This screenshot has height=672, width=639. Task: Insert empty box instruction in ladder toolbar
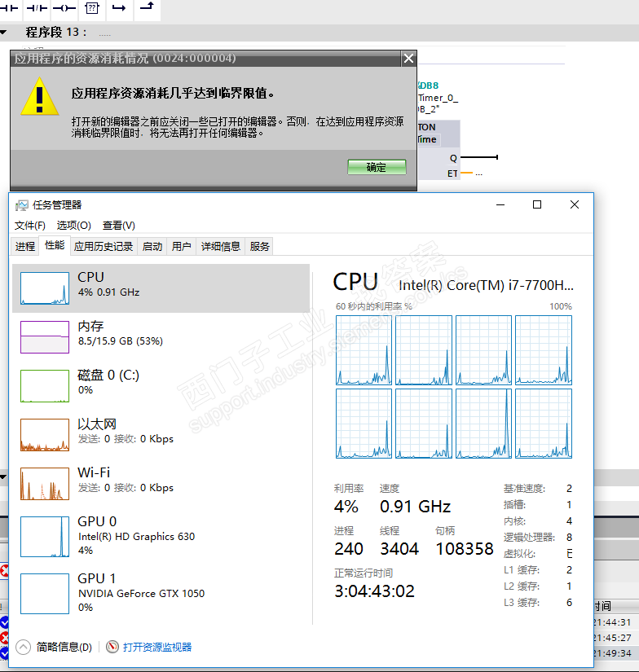click(92, 8)
